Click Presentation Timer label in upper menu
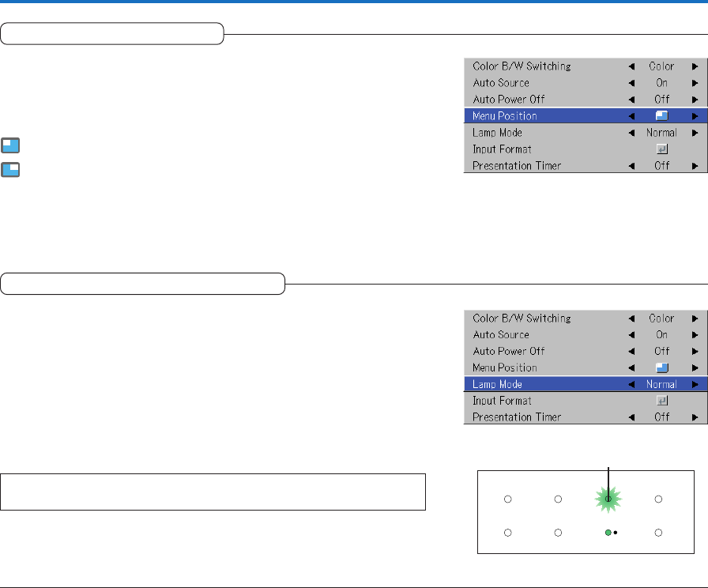This screenshot has width=708, height=588. [517, 166]
